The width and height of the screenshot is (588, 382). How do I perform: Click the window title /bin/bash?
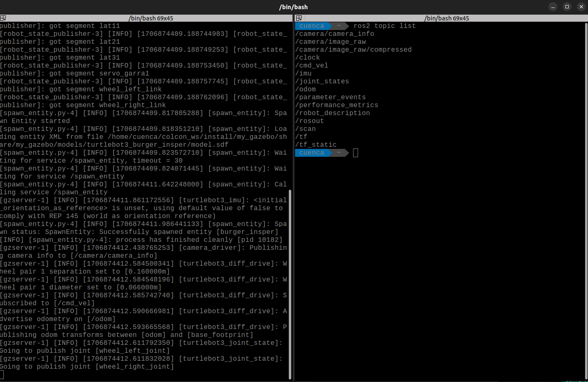coord(293,7)
